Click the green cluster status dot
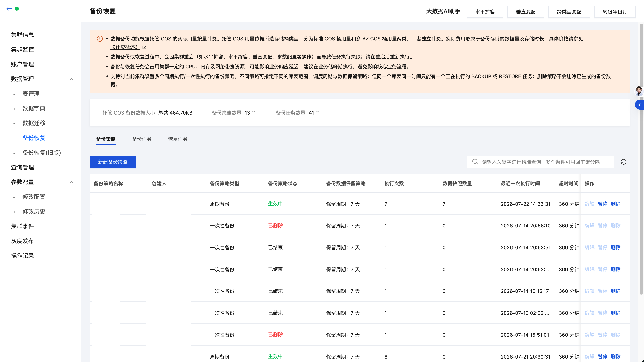The width and height of the screenshot is (644, 362). click(17, 9)
